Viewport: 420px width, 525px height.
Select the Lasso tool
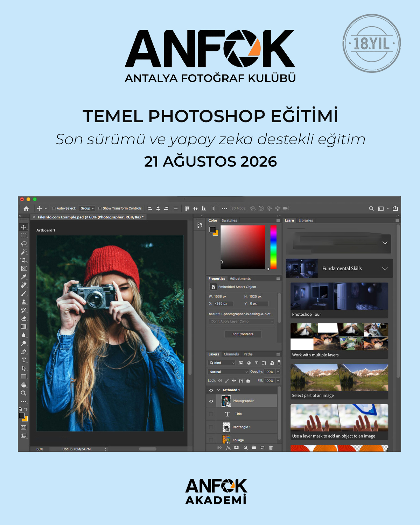coord(23,244)
